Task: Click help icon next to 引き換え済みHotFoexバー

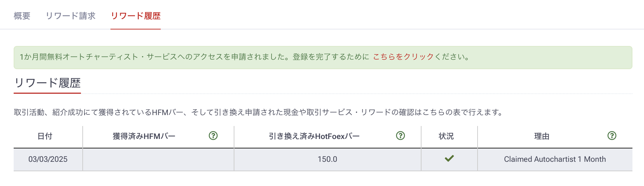Action: coord(400,136)
